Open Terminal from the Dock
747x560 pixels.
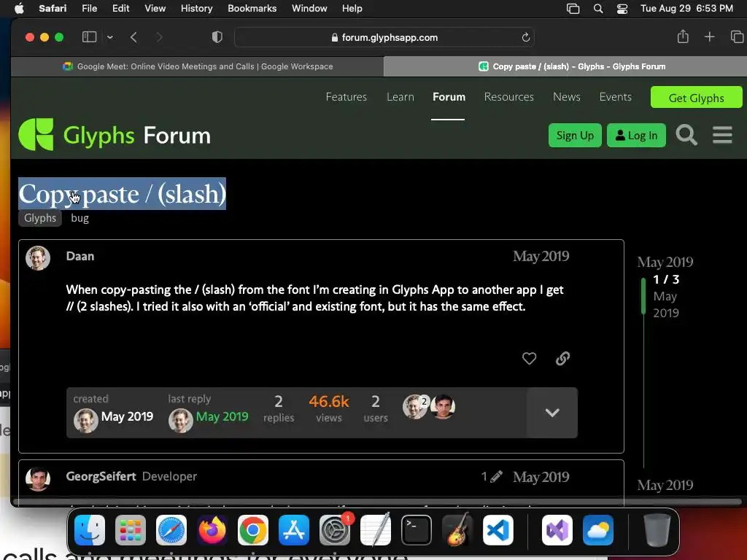[x=417, y=530]
